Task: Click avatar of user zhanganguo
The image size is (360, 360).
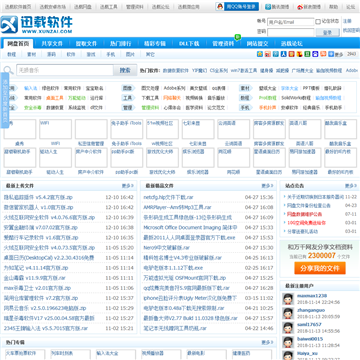Action: tap(288, 313)
